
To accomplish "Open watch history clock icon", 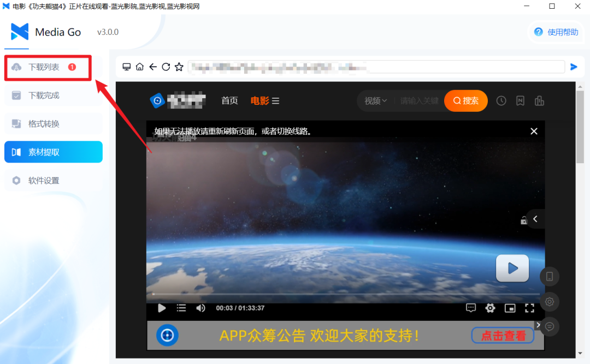I will point(501,101).
